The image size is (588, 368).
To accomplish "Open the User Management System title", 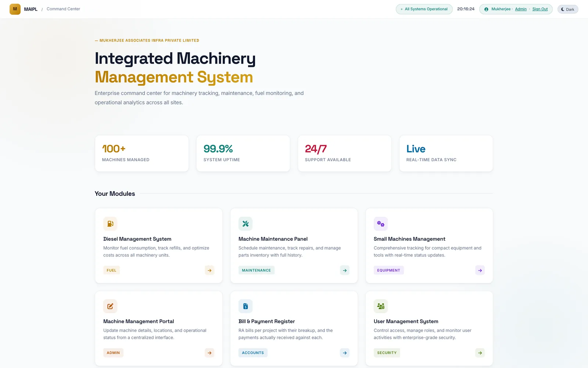I will click(x=406, y=321).
